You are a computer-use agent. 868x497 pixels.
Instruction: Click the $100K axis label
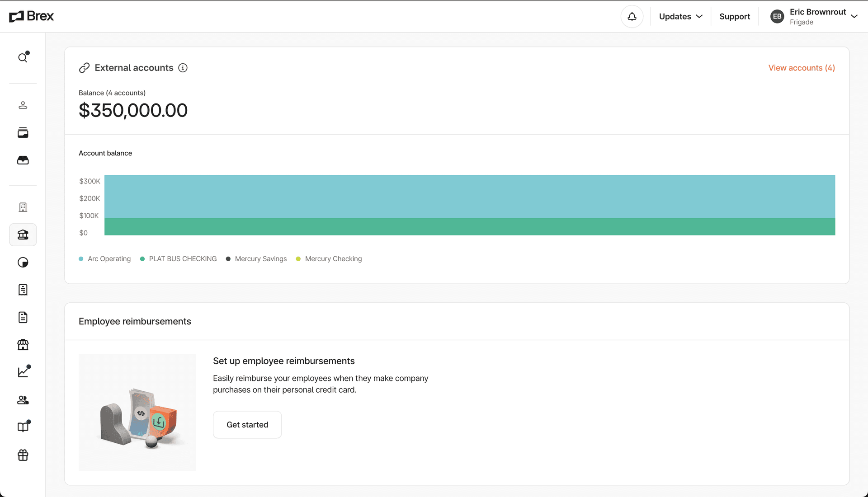coord(89,216)
